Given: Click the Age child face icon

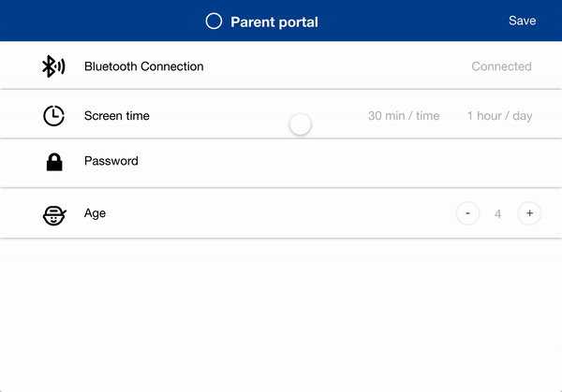Looking at the screenshot, I should (x=54, y=214).
